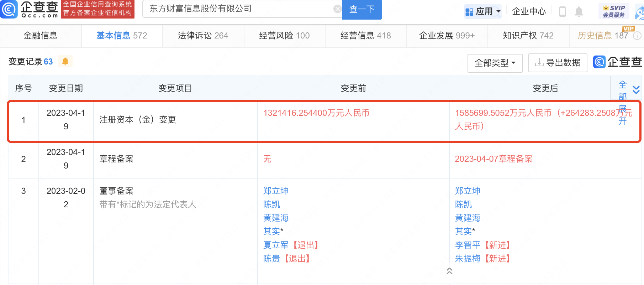Image resolution: width=644 pixels, height=285 pixels.
Task: Open the 全部类型 filter dropdown
Action: coord(495,63)
